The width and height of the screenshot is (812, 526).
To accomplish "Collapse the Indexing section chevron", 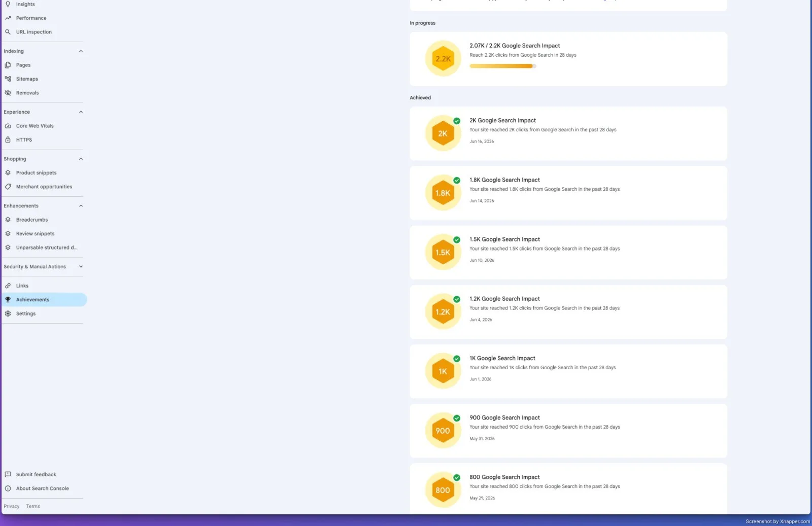I will [x=81, y=51].
